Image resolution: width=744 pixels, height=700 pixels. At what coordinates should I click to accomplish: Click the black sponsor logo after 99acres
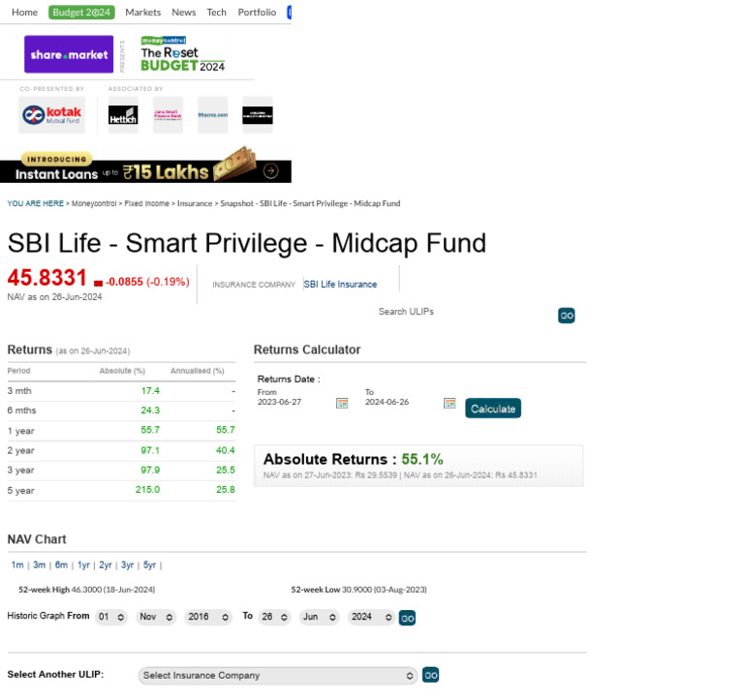[x=257, y=115]
